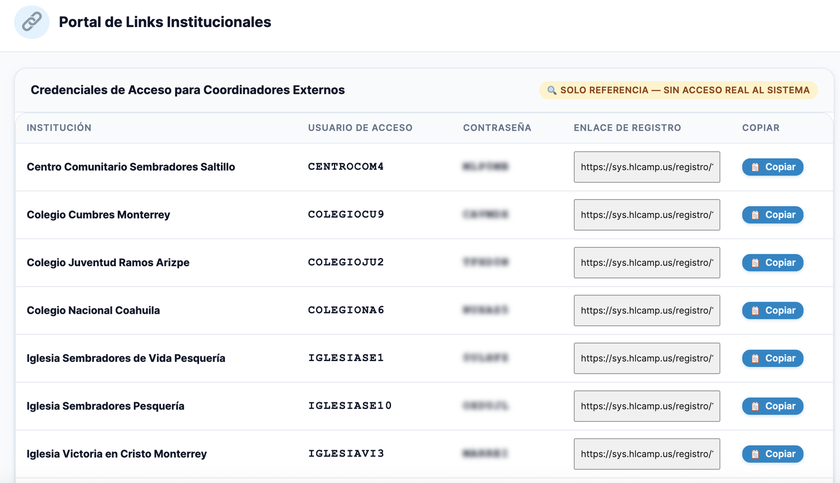The width and height of the screenshot is (840, 483).
Task: Select registration URL field for COLEGIOJU2
Action: coord(647,262)
